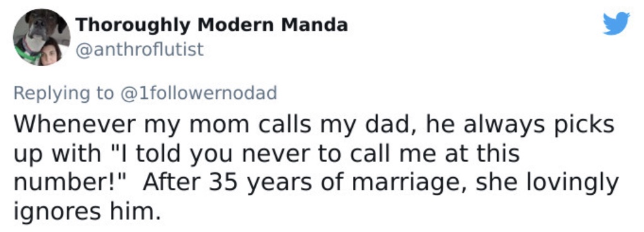Open the @1followernodad mention link
Image resolution: width=644 pixels, height=232 pixels.
click(x=198, y=93)
